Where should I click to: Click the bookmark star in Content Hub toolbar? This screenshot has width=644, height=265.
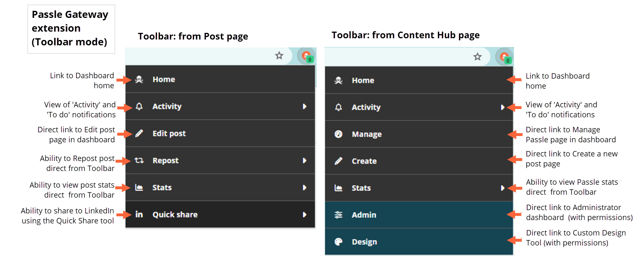coord(477,57)
